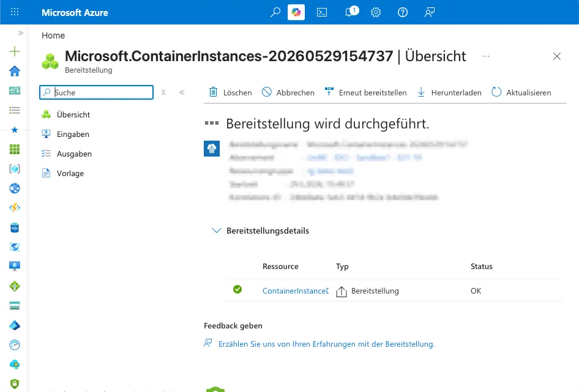Expand the left sidebar with double chevron
The height and width of the screenshot is (392, 579).
click(21, 33)
